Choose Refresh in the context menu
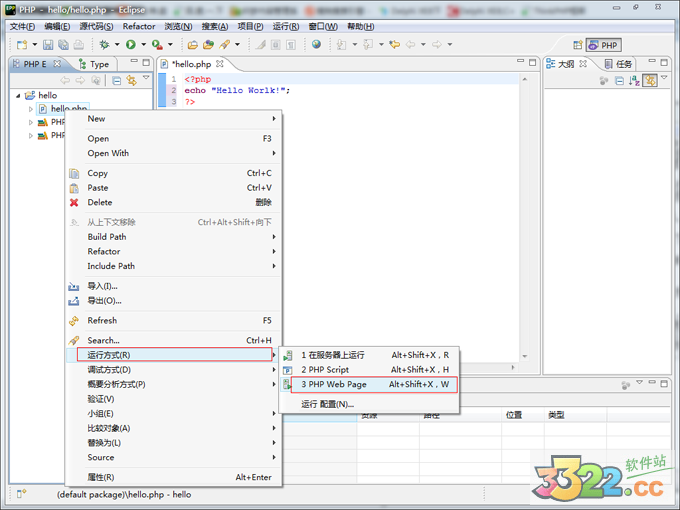Image resolution: width=680 pixels, height=510 pixels. [x=173, y=320]
